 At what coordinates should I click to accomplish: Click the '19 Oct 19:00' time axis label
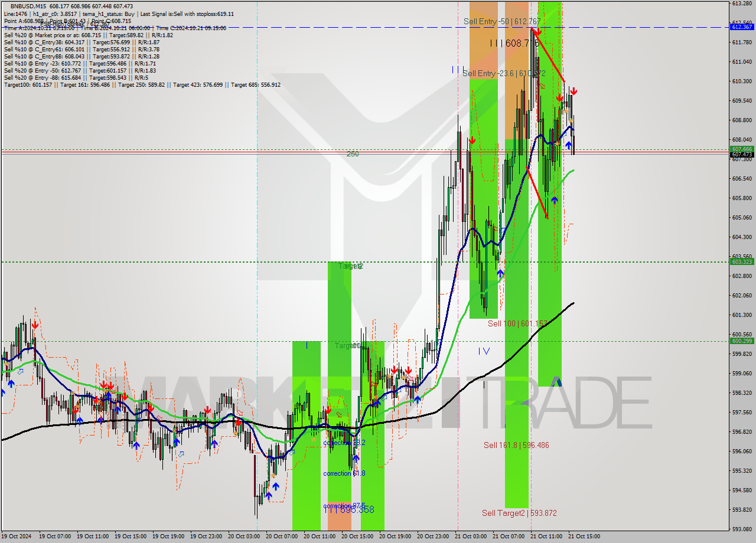168,537
